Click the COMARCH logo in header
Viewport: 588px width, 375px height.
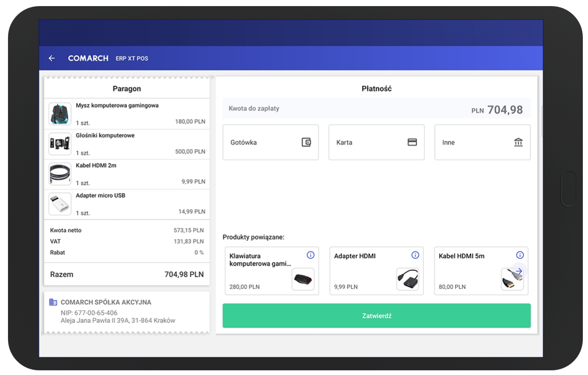click(x=88, y=58)
